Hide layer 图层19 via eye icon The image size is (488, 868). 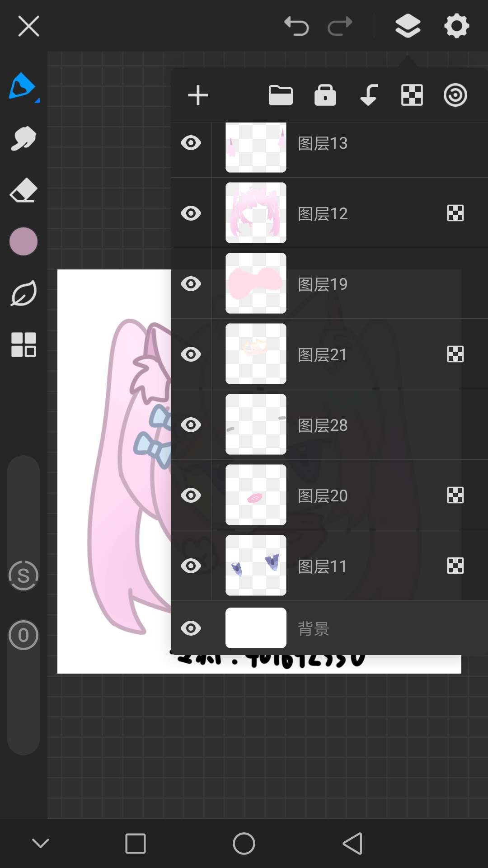point(191,284)
